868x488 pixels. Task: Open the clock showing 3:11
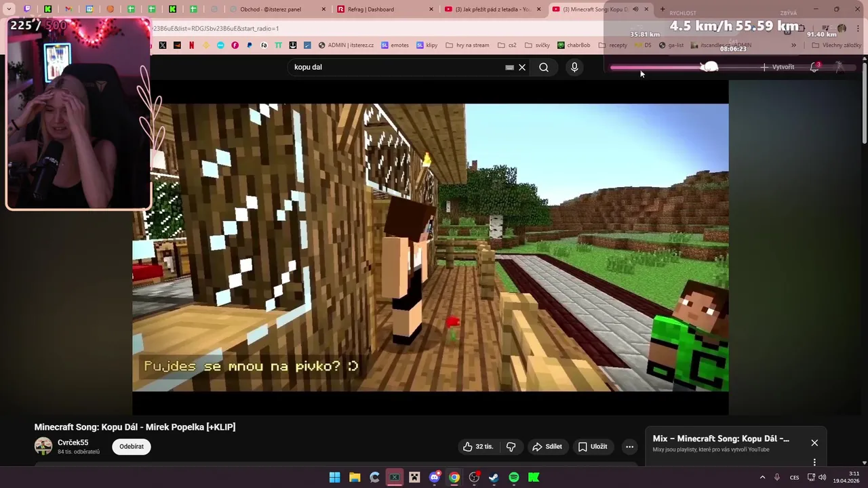tap(847, 477)
